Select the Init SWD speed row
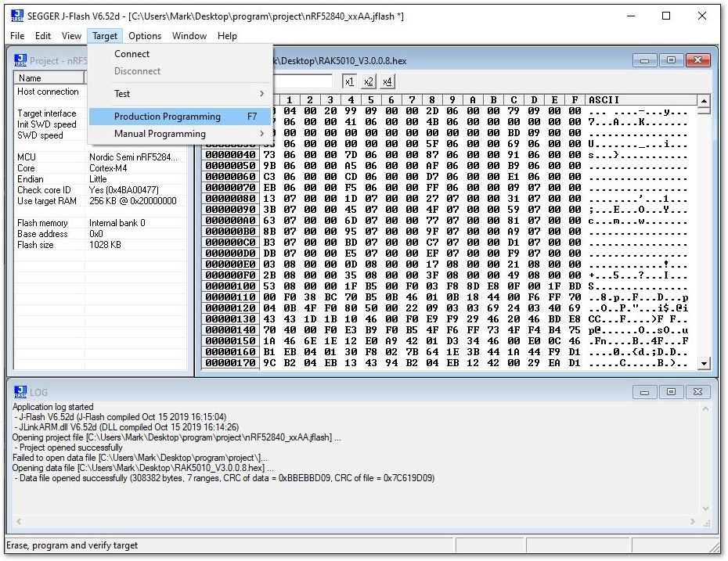This screenshot has height=561, width=728. [x=47, y=124]
